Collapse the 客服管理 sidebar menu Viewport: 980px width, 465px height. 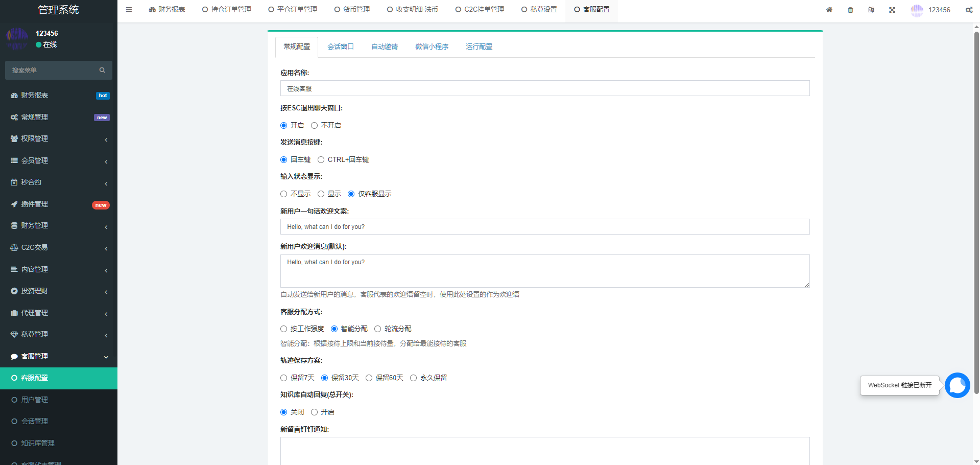[59, 356]
